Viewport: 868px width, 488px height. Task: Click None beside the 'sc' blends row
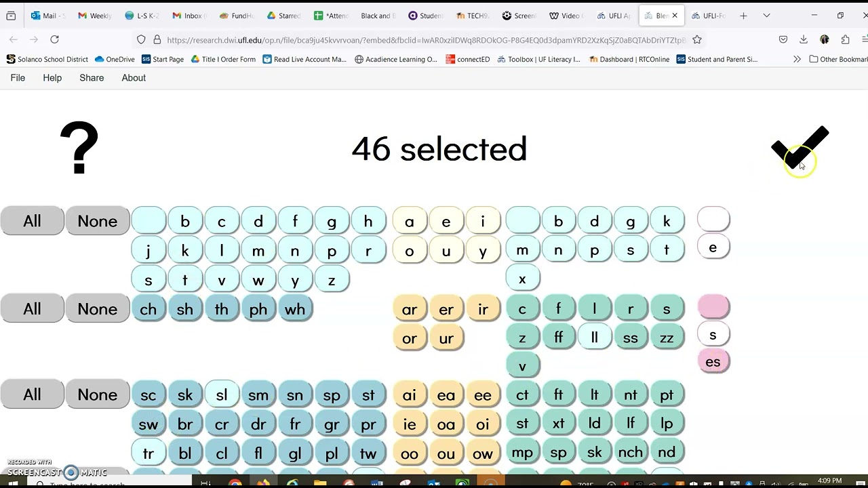[98, 394]
